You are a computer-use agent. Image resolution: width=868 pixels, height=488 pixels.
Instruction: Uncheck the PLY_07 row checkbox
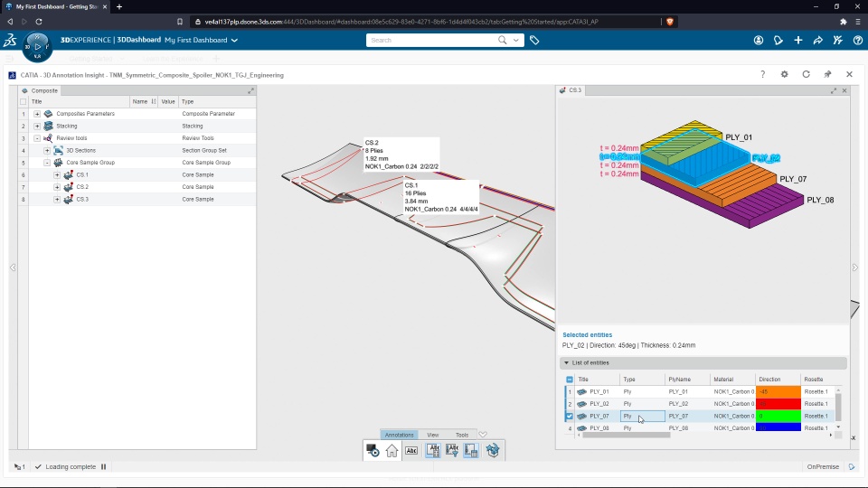click(570, 416)
